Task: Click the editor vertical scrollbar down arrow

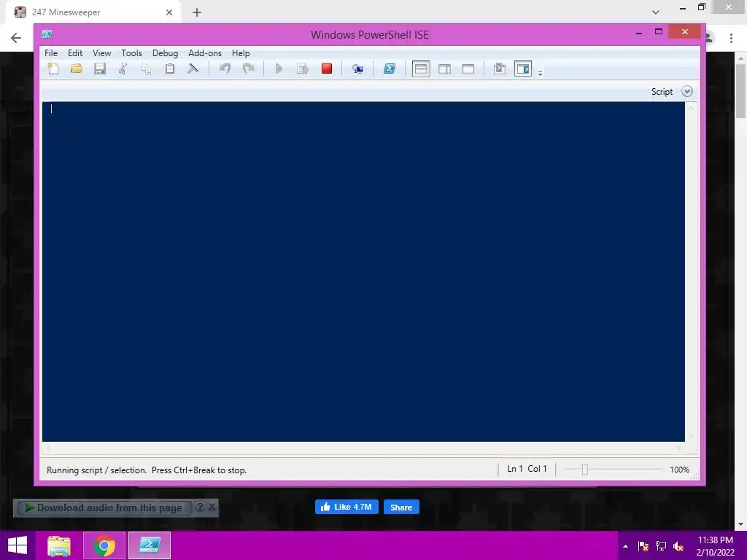Action: click(x=691, y=436)
